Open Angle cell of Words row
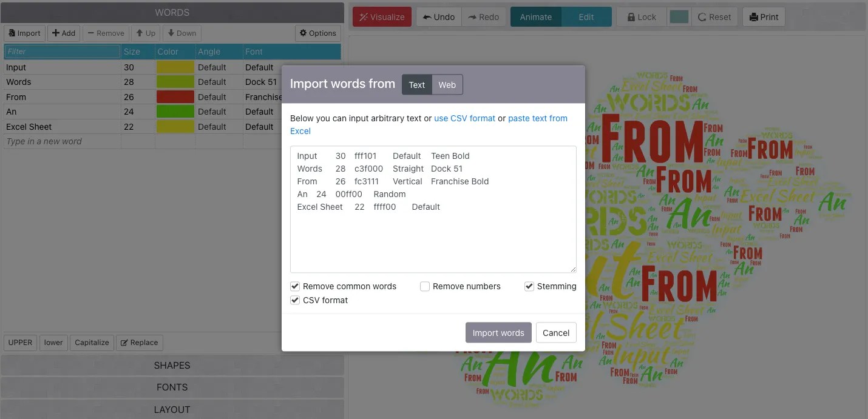This screenshot has height=419, width=868. pyautogui.click(x=219, y=82)
